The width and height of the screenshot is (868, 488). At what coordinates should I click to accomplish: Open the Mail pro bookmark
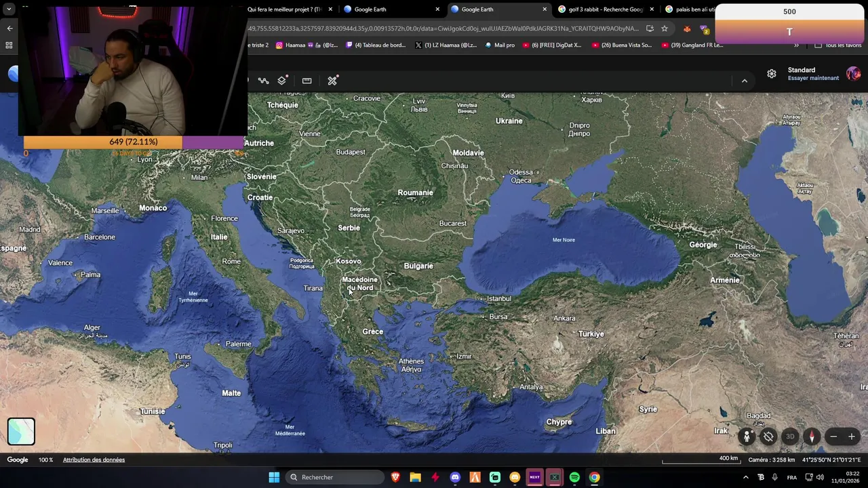pos(500,45)
